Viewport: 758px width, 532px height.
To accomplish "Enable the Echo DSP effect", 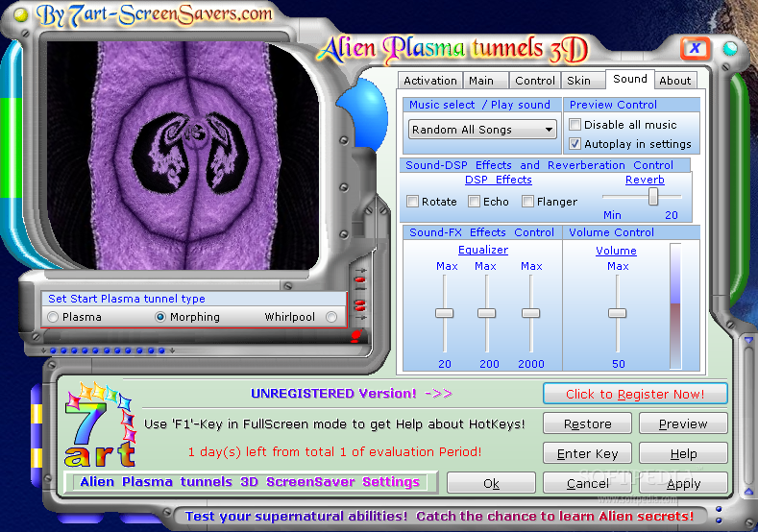I will pos(475,202).
